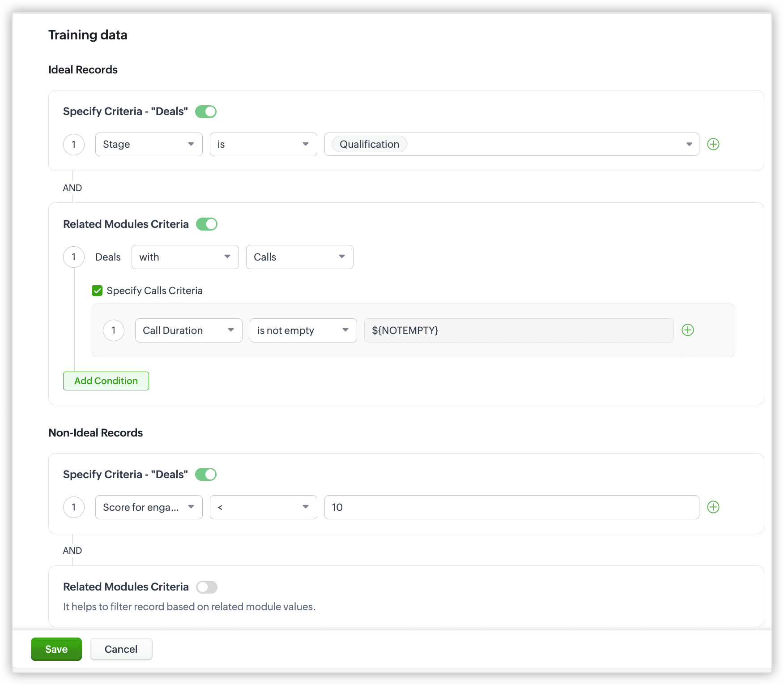Open the "with" relation dropdown
784x685 pixels.
pos(185,257)
